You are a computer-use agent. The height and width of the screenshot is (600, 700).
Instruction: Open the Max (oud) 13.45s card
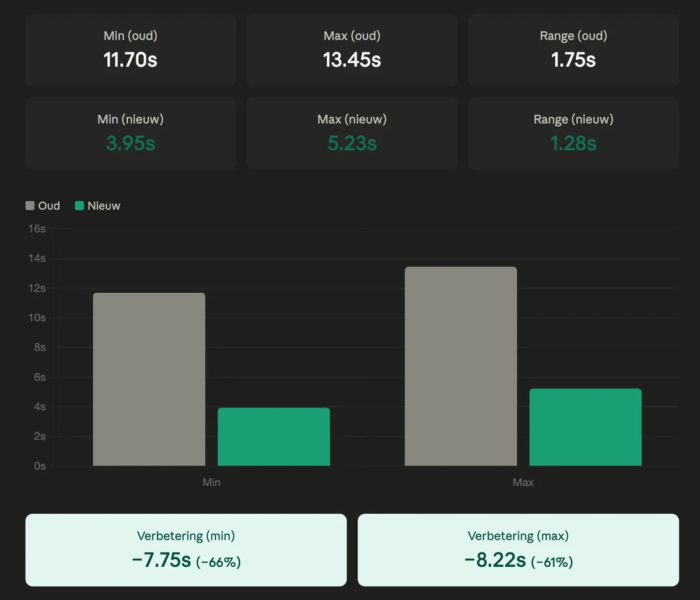(x=352, y=50)
